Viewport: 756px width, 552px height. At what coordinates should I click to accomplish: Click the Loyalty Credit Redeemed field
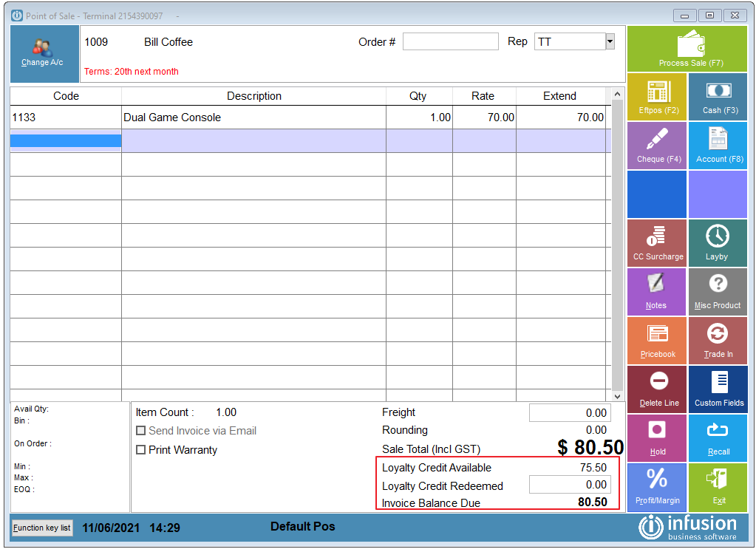coord(570,485)
